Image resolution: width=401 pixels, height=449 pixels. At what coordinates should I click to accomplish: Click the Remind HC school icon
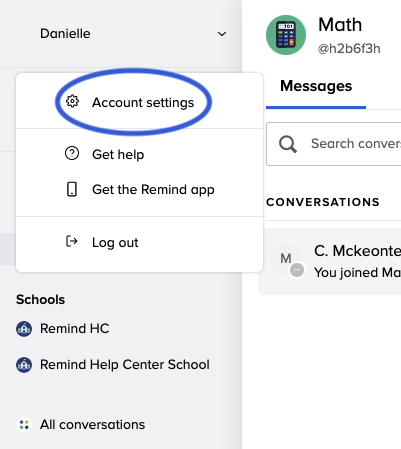tap(24, 329)
